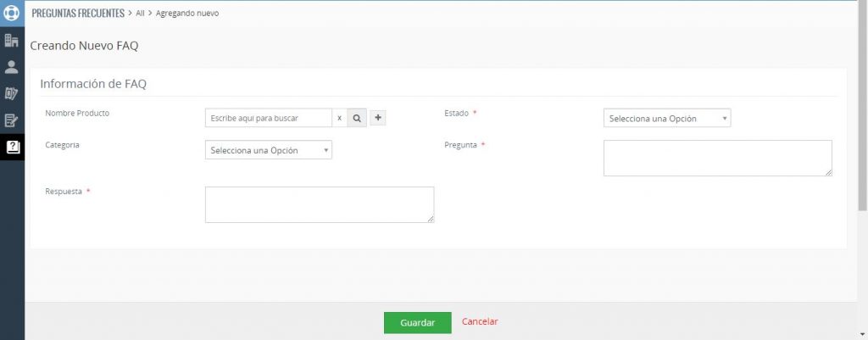The height and width of the screenshot is (340, 868).
Task: Go to All in the breadcrumb
Action: tap(140, 14)
